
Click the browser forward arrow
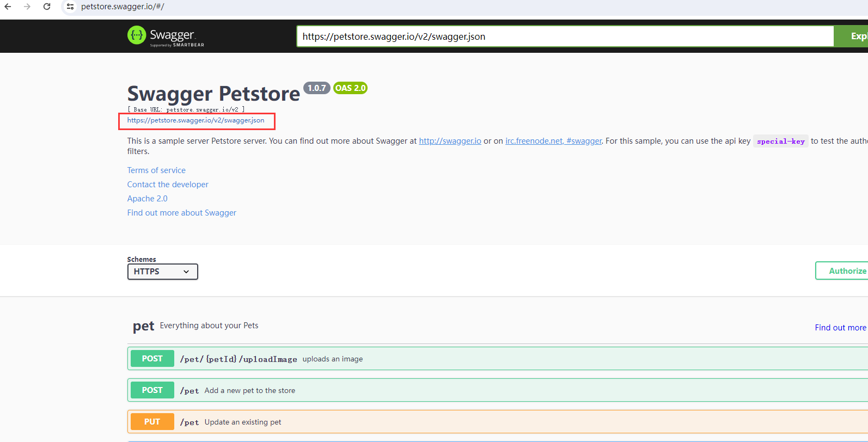[27, 7]
